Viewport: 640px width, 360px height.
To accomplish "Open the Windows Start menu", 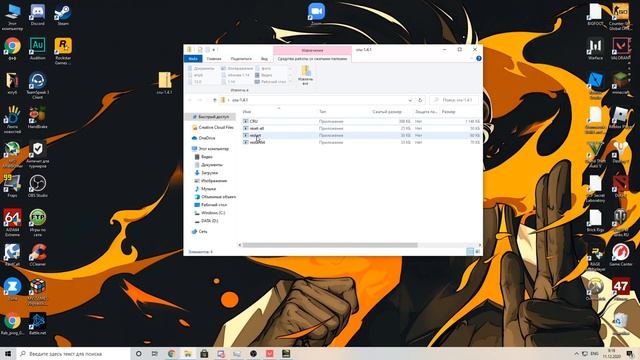I will tap(8, 353).
